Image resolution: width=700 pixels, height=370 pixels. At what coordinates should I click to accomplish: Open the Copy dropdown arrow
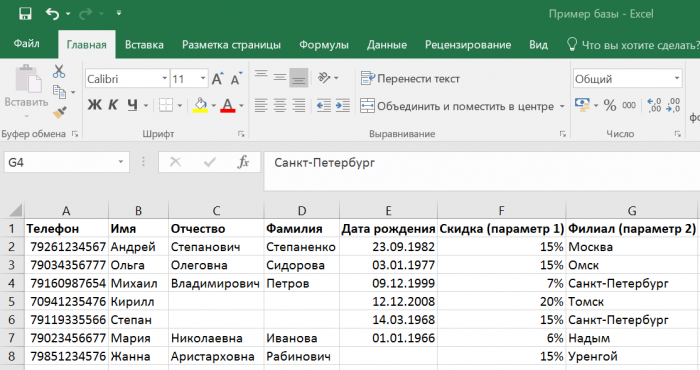pyautogui.click(x=73, y=92)
